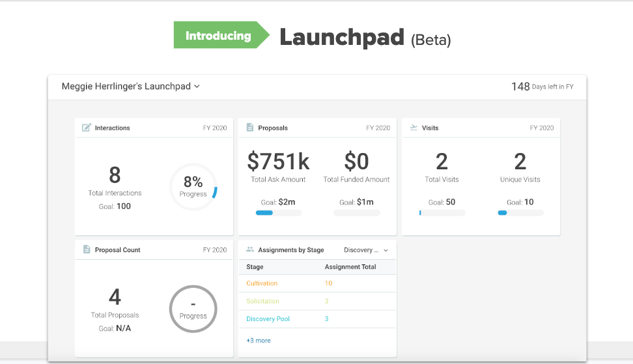Click the Proposal Count document icon

pyautogui.click(x=87, y=249)
